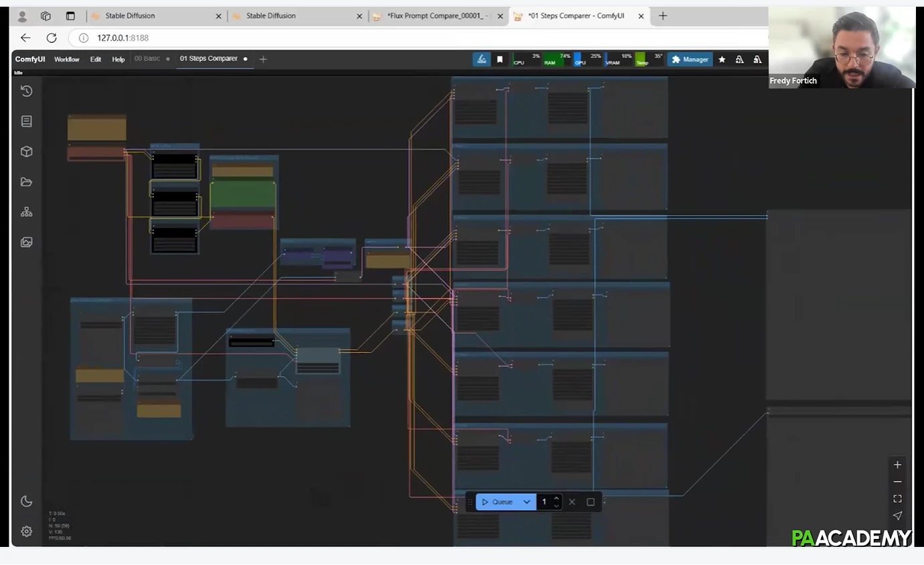This screenshot has width=924, height=565.
Task: Click the star icon beside Manager
Action: tap(722, 60)
